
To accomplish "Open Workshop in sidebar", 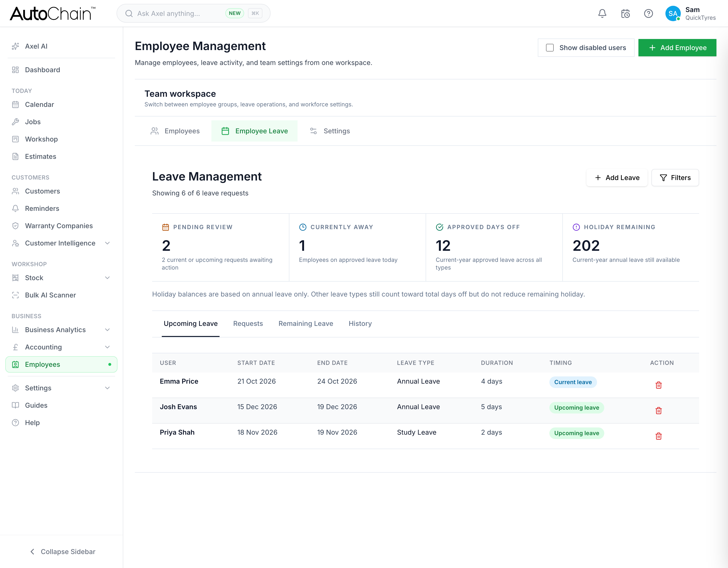I will 61,139.
